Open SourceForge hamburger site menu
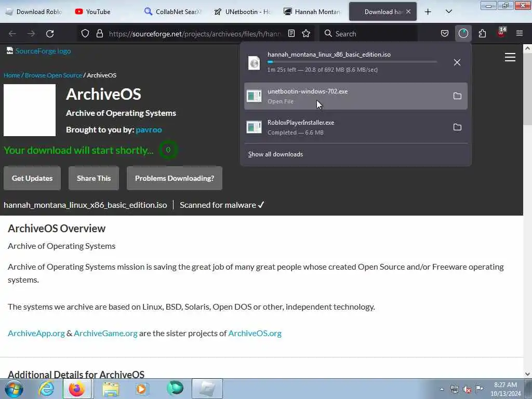Image resolution: width=532 pixels, height=399 pixels. [x=510, y=57]
